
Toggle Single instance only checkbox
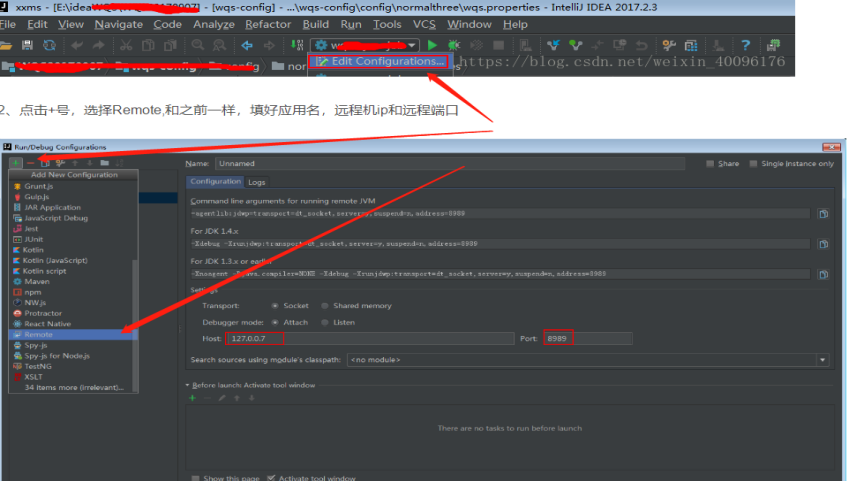click(753, 163)
